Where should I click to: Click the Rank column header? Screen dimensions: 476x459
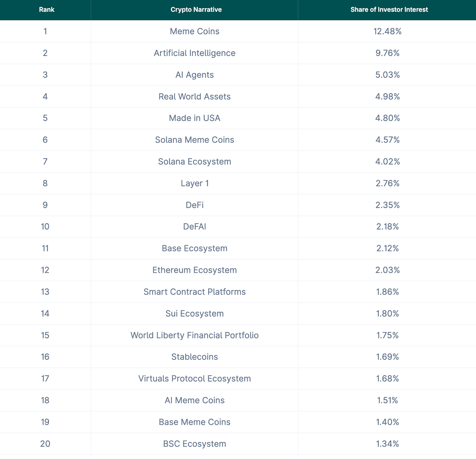point(47,10)
